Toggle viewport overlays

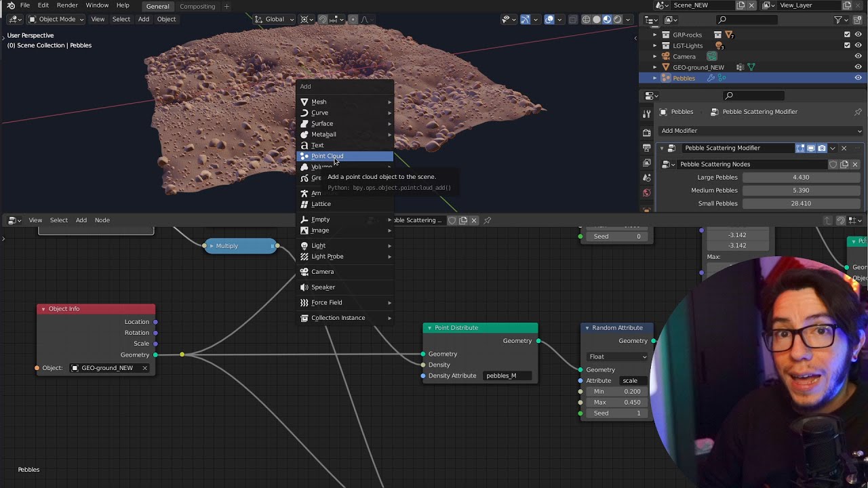coord(549,19)
